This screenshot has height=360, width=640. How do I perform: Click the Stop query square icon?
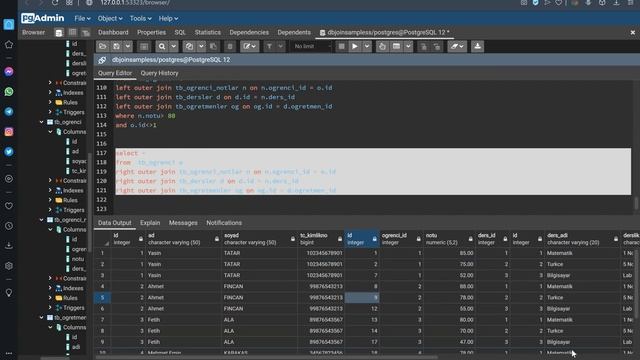(342, 47)
